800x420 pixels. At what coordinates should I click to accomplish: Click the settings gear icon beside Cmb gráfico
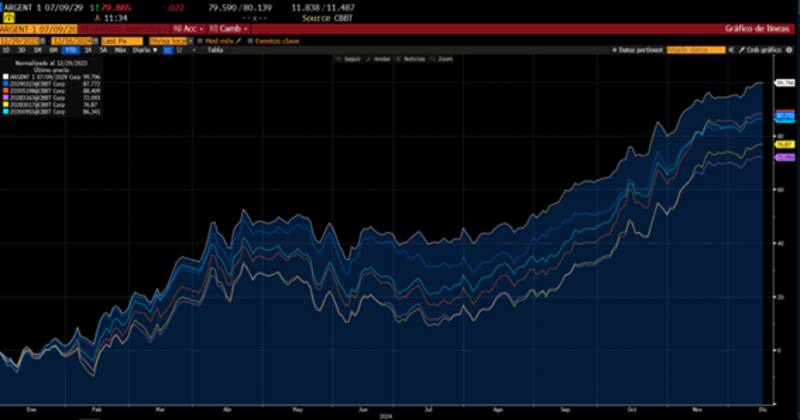tap(787, 49)
